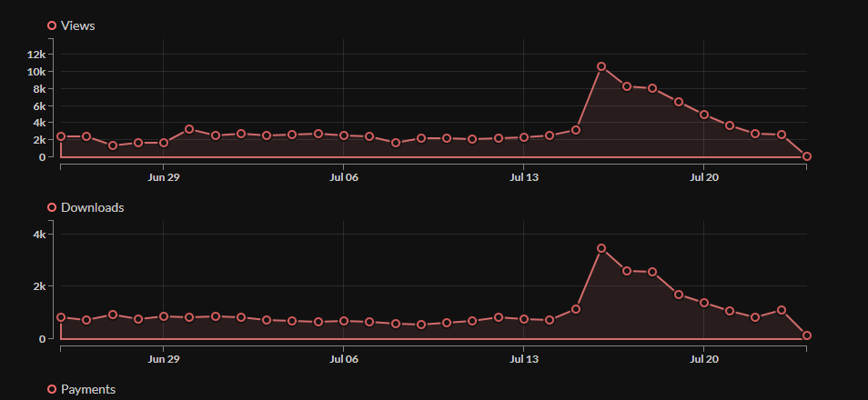The height and width of the screenshot is (400, 868).
Task: Click the Downloads data point at Jul 06
Action: pos(344,321)
